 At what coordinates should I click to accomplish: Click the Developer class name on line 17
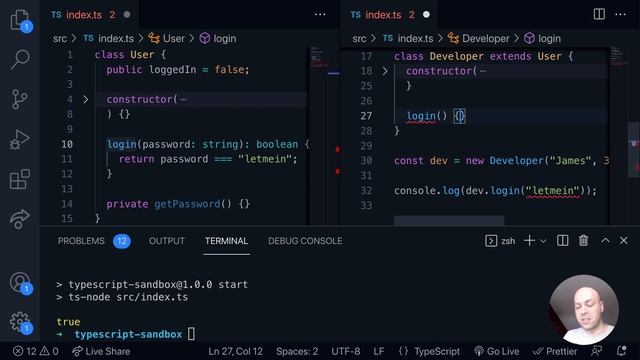[456, 56]
